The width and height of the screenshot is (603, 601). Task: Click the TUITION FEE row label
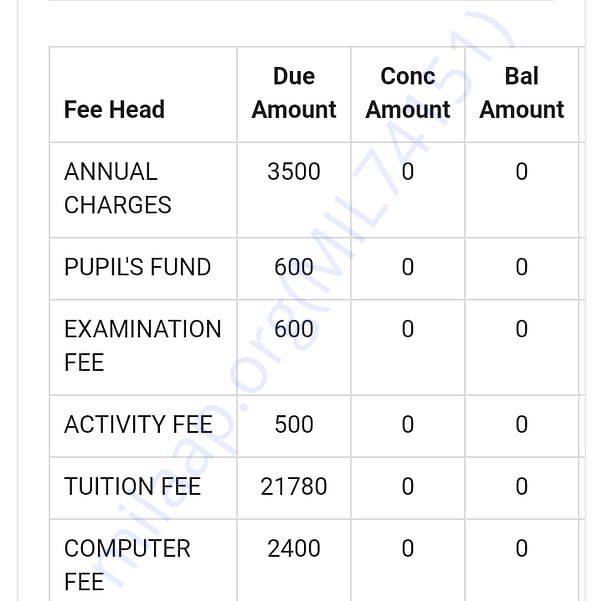tap(132, 486)
